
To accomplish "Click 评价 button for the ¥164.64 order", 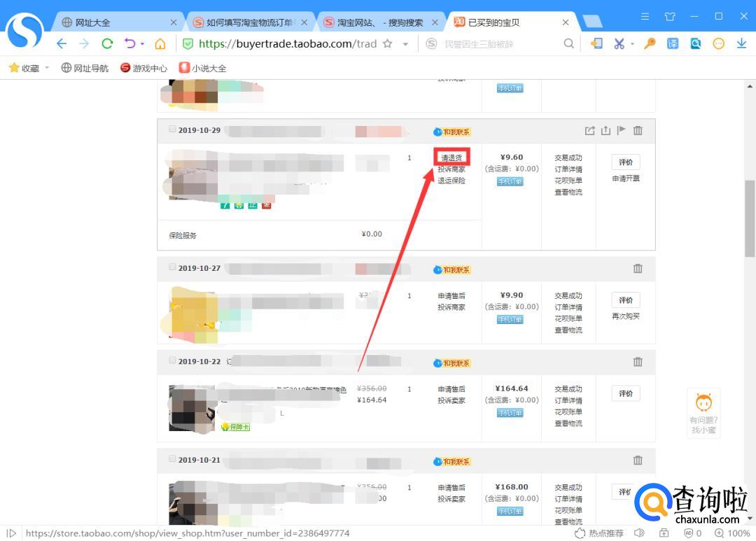I will (626, 393).
